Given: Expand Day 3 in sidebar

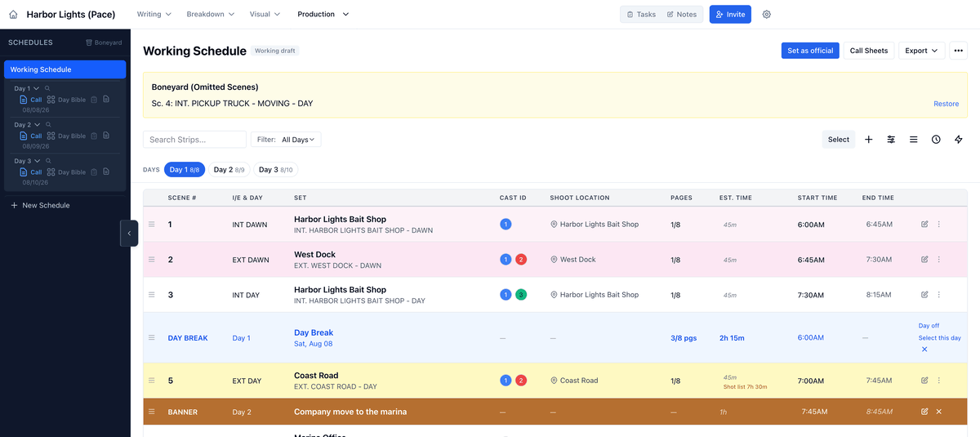Looking at the screenshot, I should click(x=37, y=161).
